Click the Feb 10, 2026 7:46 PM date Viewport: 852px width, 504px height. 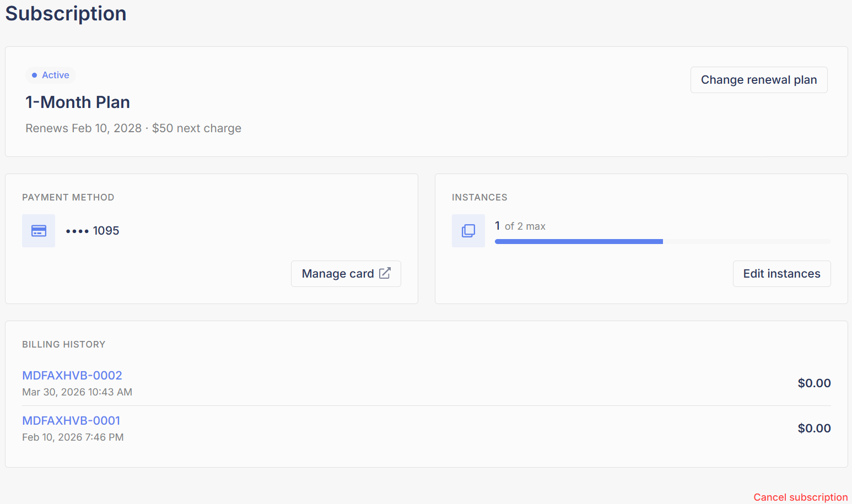point(73,437)
